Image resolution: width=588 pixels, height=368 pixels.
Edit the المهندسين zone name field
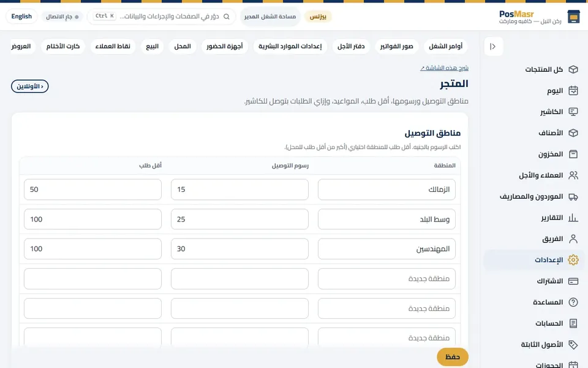(x=386, y=248)
